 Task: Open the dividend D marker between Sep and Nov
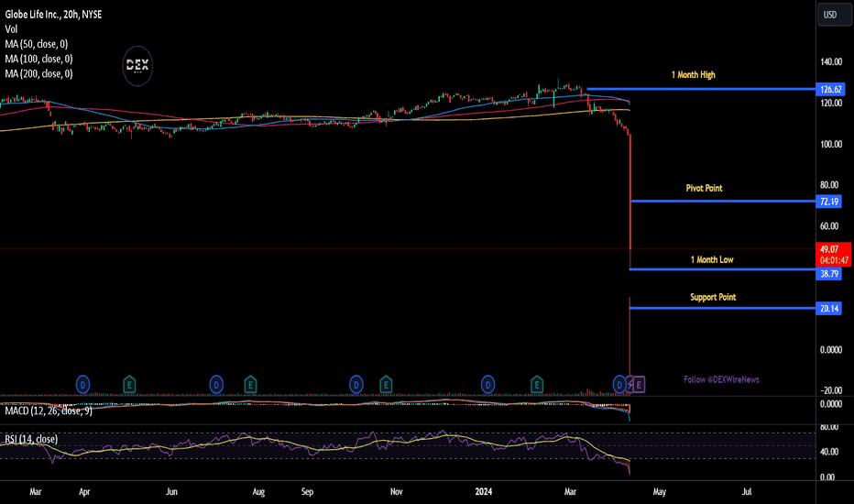(x=356, y=385)
